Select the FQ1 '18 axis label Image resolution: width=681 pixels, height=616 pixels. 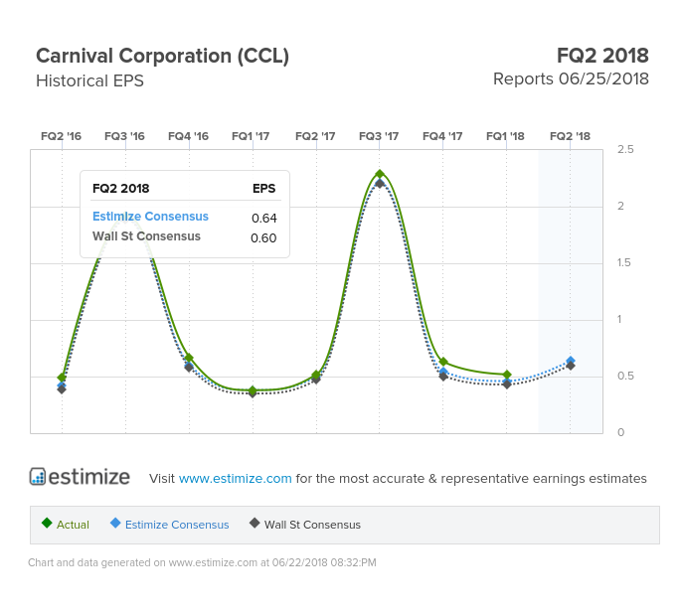[506, 136]
